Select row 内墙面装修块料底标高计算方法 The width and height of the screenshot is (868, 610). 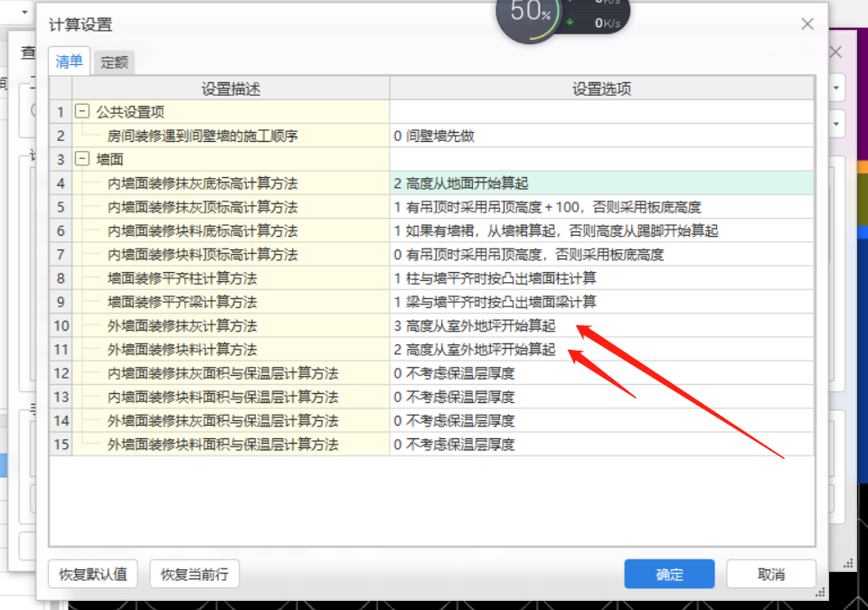tap(231, 230)
